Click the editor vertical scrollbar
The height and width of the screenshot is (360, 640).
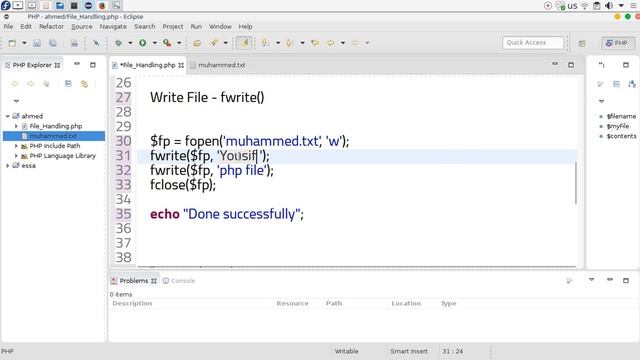pos(576,183)
